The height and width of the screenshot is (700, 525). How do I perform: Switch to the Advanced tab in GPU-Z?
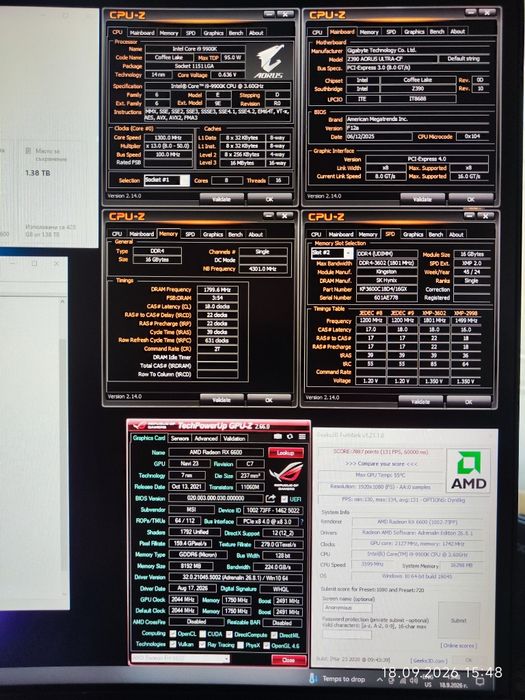point(206,438)
